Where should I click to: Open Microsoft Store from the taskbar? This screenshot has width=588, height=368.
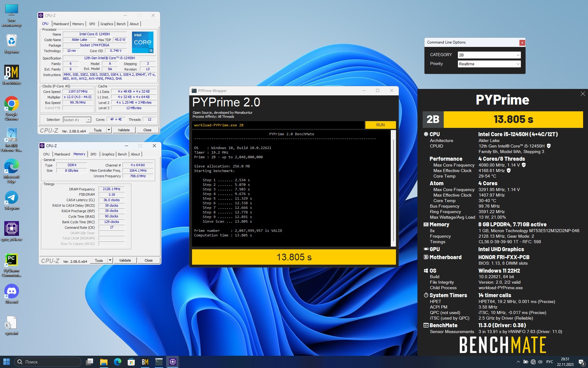coord(131,362)
